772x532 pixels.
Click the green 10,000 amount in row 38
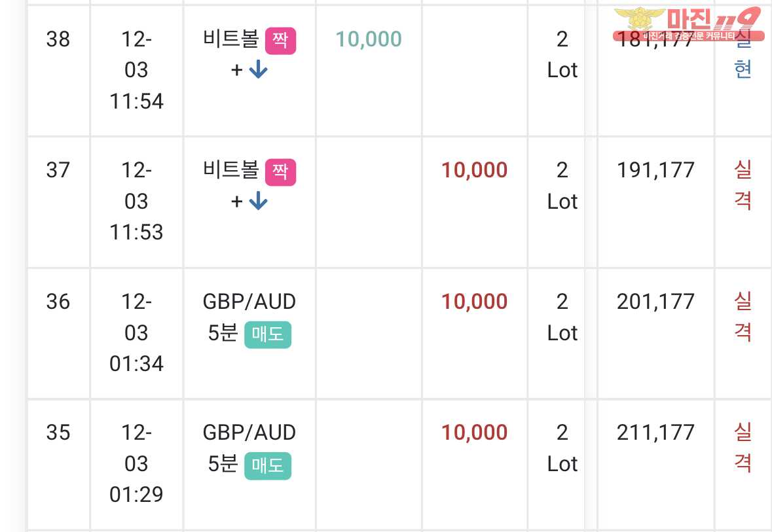368,39
